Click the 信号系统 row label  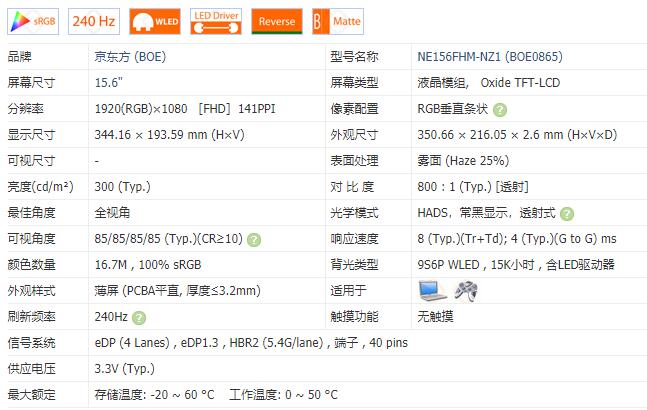[31, 342]
